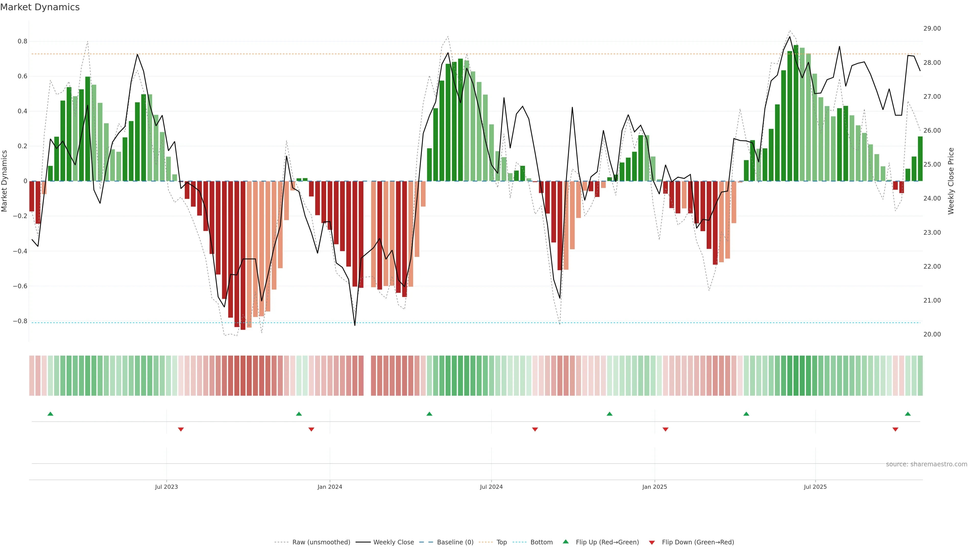Click the Market Dynamics chart title

pos(40,7)
